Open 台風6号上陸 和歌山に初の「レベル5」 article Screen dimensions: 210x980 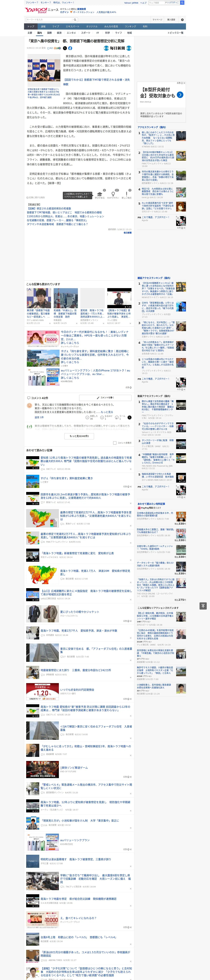(79, 937)
